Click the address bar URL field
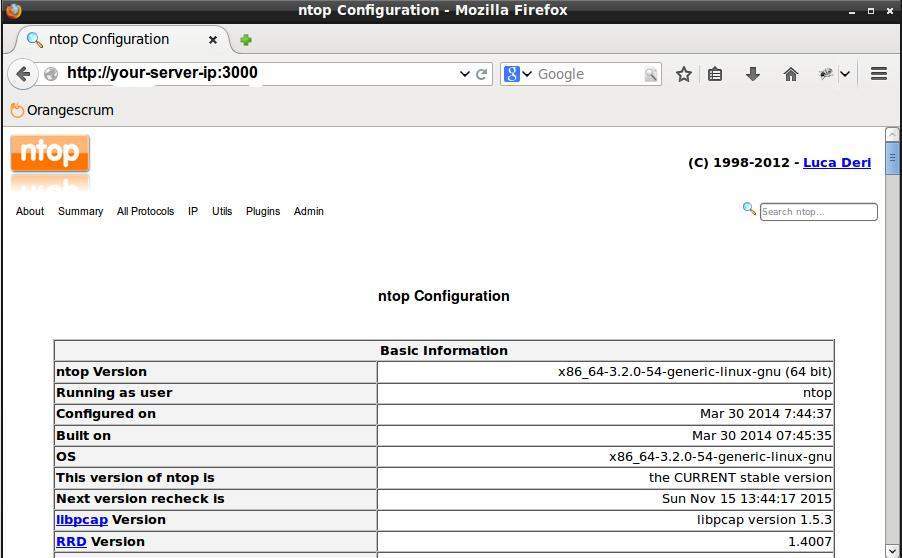 [x=259, y=74]
